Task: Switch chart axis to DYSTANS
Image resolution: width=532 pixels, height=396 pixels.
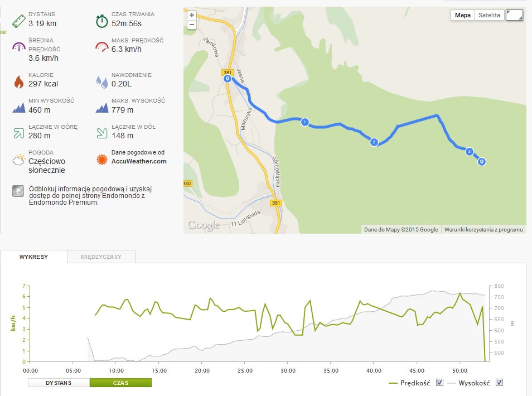Action: coord(59,383)
